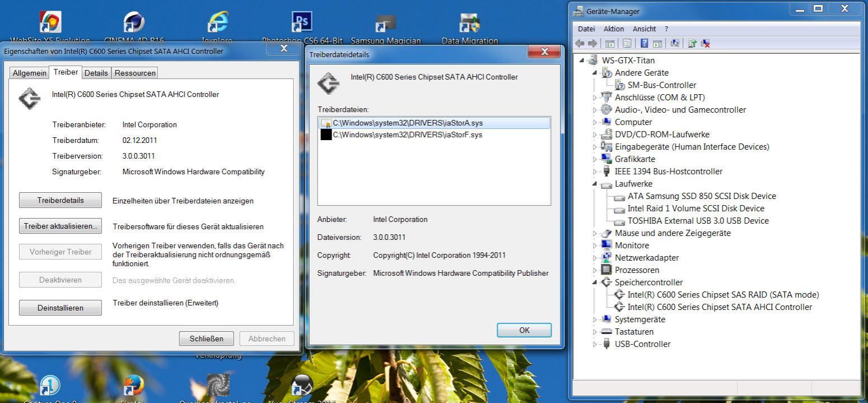Collapse the WS-GTX-Titan root node
868x403 pixels.
[x=582, y=61]
